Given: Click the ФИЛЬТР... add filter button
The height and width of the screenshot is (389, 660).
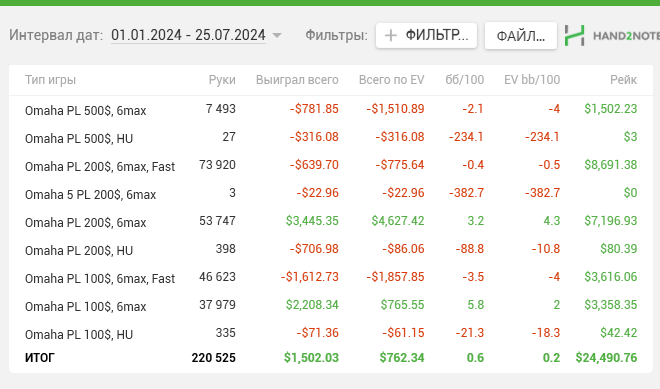Looking at the screenshot, I should pyautogui.click(x=426, y=35).
